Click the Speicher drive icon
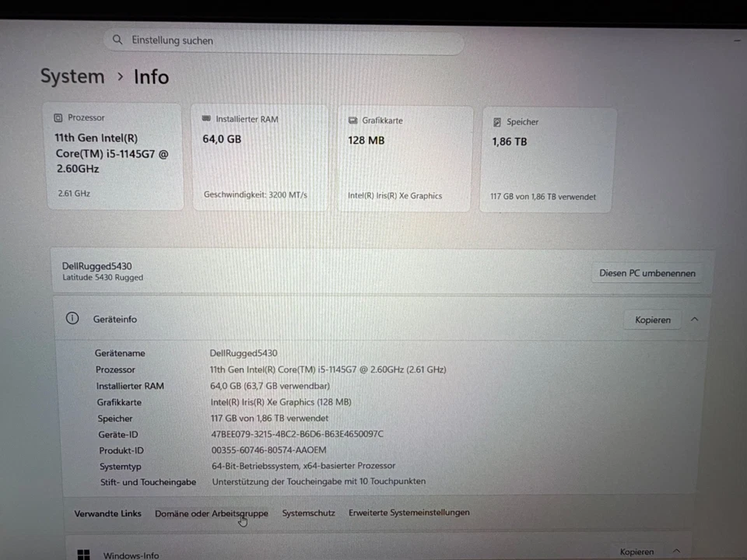Screen dimensions: 747x560 click(497, 122)
